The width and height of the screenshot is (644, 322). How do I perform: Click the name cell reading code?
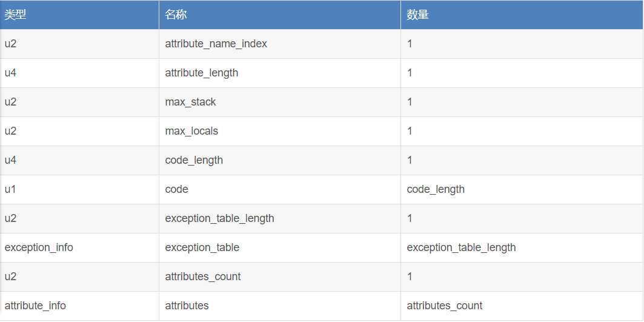click(x=176, y=189)
